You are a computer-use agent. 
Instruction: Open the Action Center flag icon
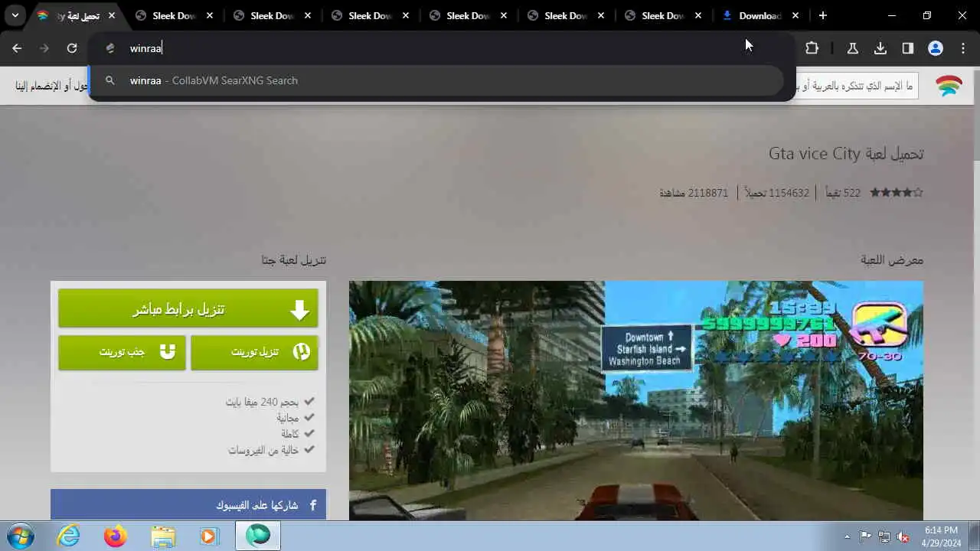[866, 536]
